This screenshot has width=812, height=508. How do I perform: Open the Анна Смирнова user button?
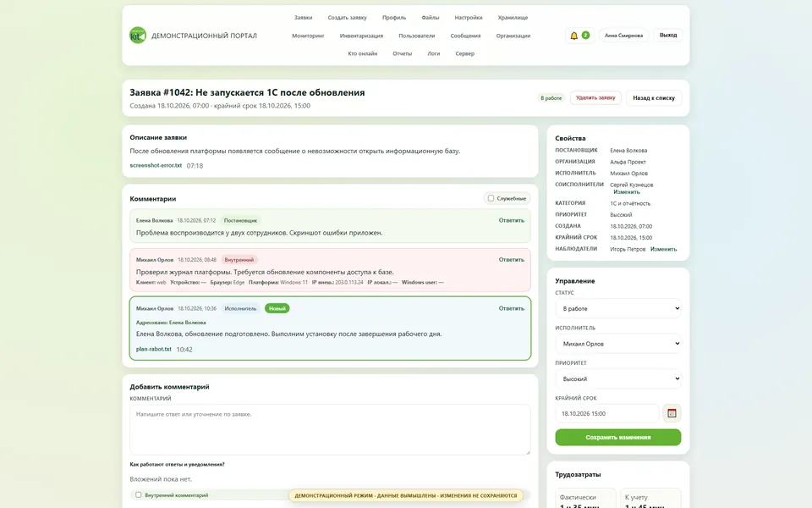[623, 36]
